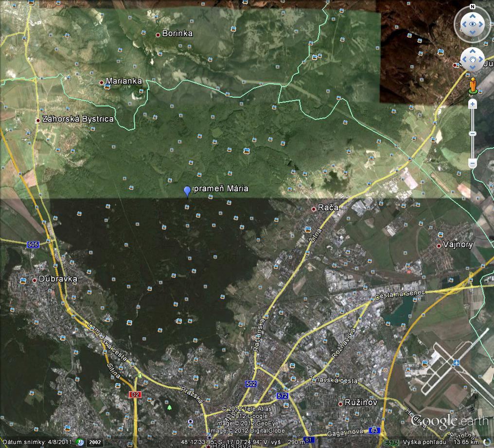The width and height of the screenshot is (494, 448).
Task: Click the Cesta na Senec road label
Action: coord(400,294)
